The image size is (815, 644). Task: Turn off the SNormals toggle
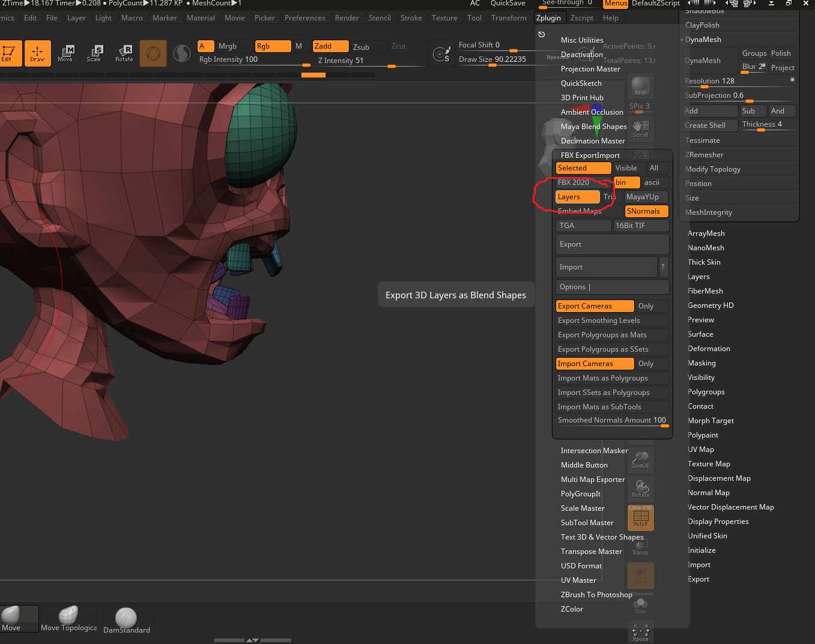point(646,211)
